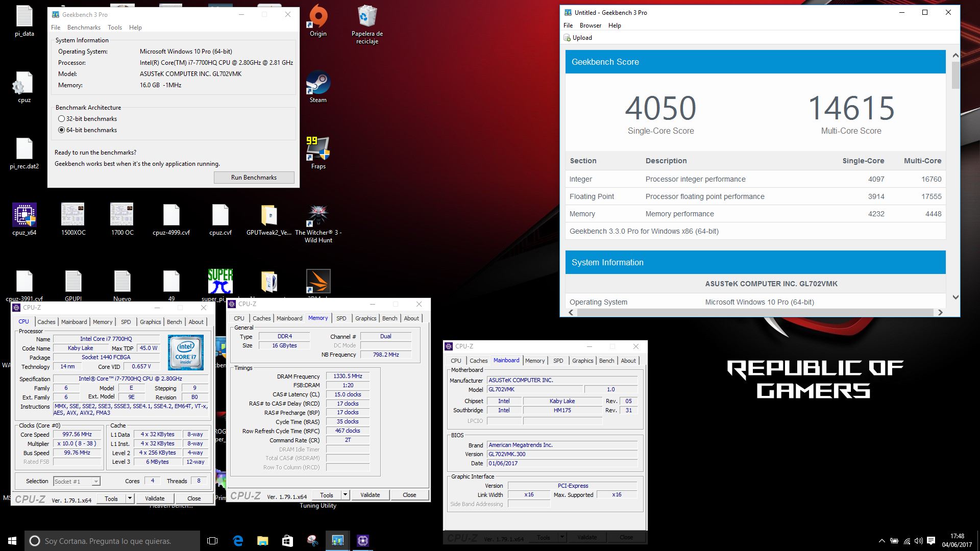Click Validate in CPU-Z Memory window
980x551 pixels.
370,495
